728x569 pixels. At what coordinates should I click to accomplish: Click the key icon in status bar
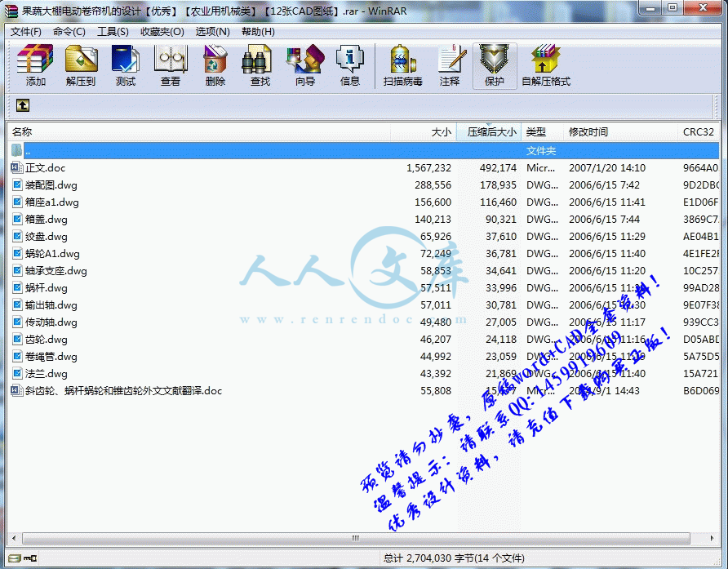(31, 558)
